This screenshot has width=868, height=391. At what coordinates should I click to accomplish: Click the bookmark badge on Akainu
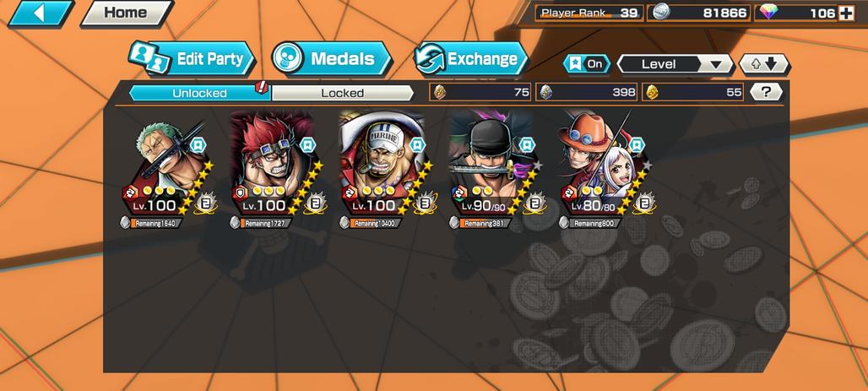point(418,144)
